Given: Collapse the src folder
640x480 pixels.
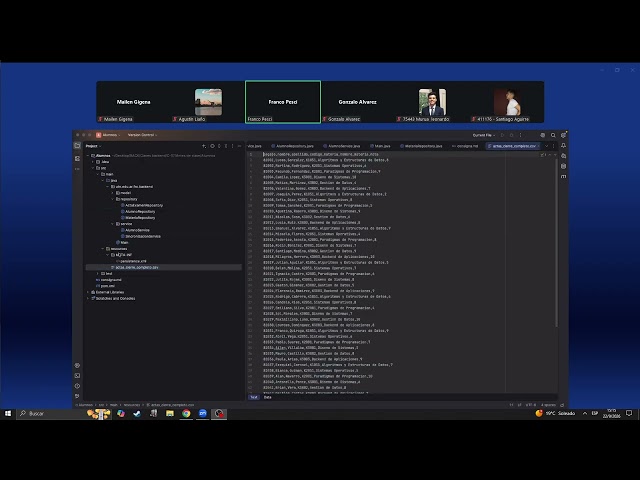Looking at the screenshot, I should pos(93,168).
